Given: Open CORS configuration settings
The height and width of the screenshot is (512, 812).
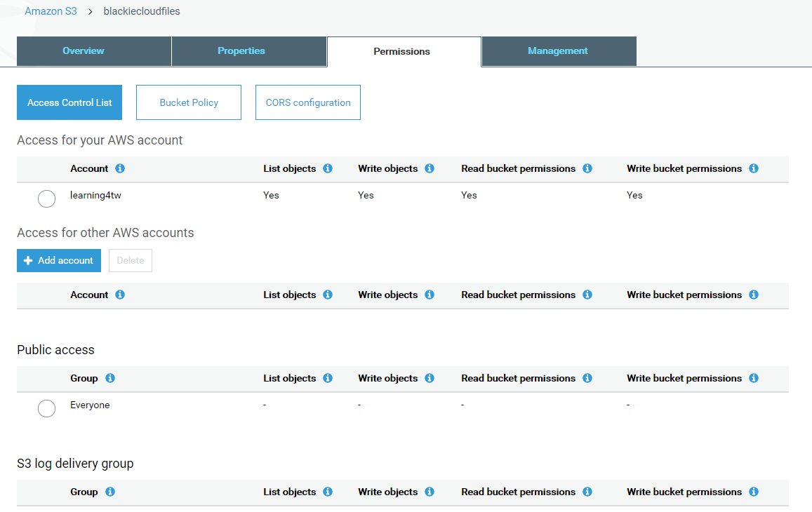Looking at the screenshot, I should pos(308,102).
